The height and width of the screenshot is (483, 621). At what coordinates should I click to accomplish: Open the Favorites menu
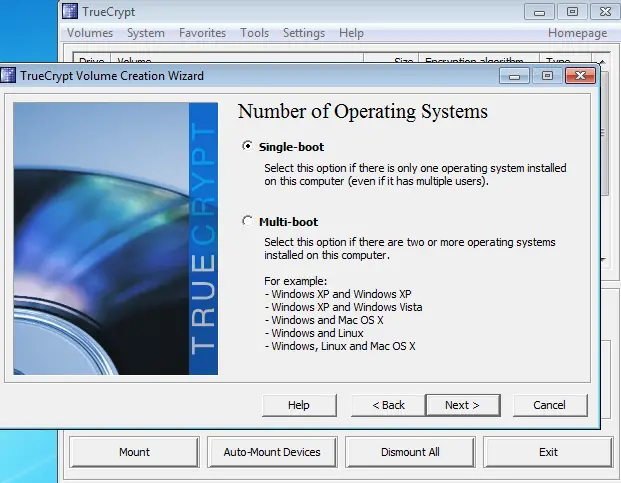(202, 33)
